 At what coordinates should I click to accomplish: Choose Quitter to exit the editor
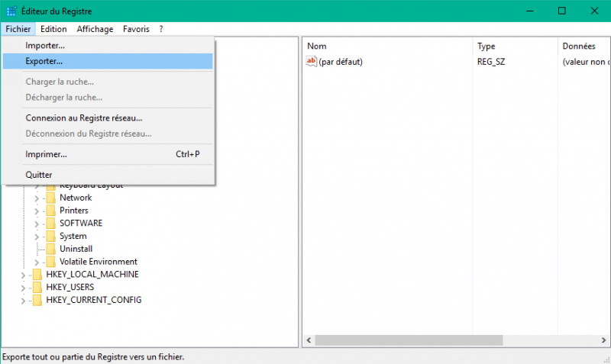108,175
